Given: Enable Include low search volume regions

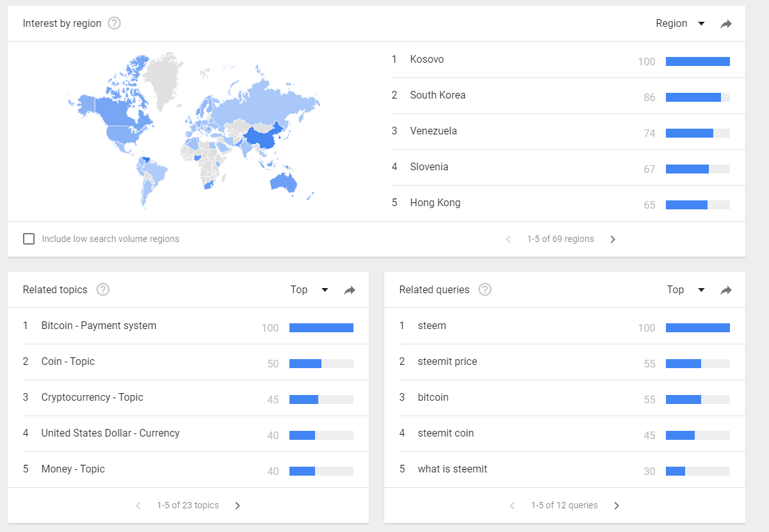Looking at the screenshot, I should click(29, 239).
